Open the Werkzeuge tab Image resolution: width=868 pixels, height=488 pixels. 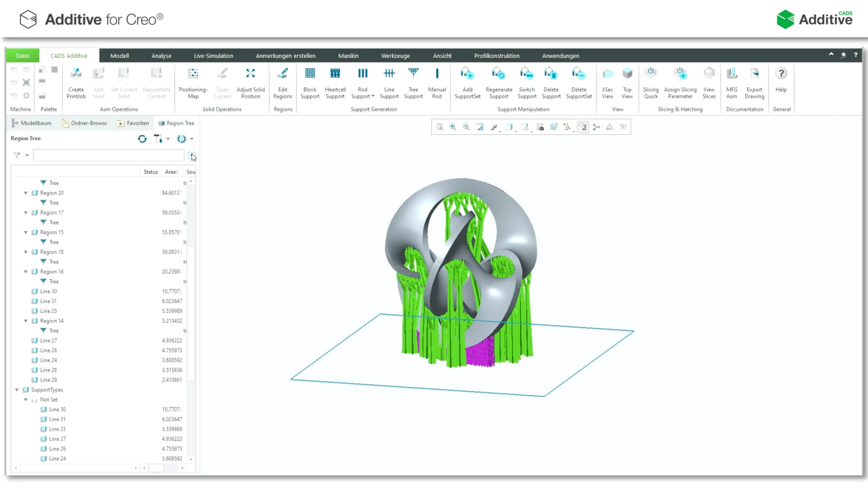pos(395,56)
